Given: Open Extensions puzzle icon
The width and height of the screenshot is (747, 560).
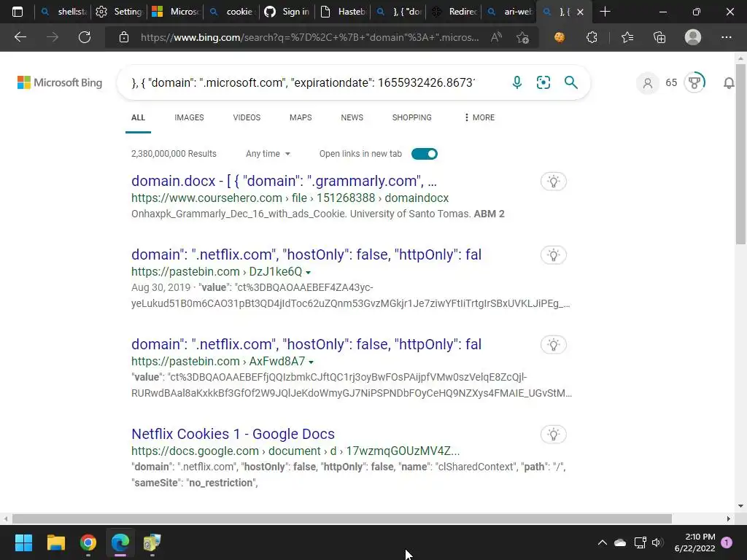Looking at the screenshot, I should pos(592,37).
